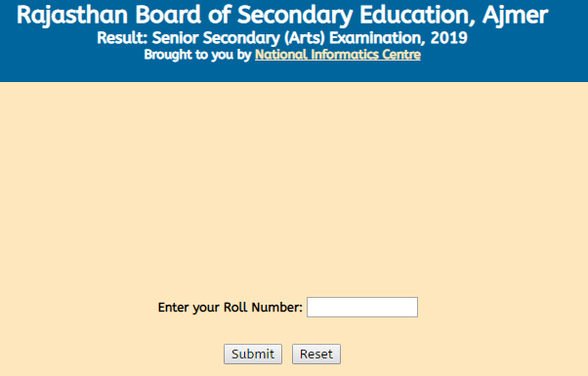Click the blue banner below the NIC link
Screen dimensions: 588x376
294,72
